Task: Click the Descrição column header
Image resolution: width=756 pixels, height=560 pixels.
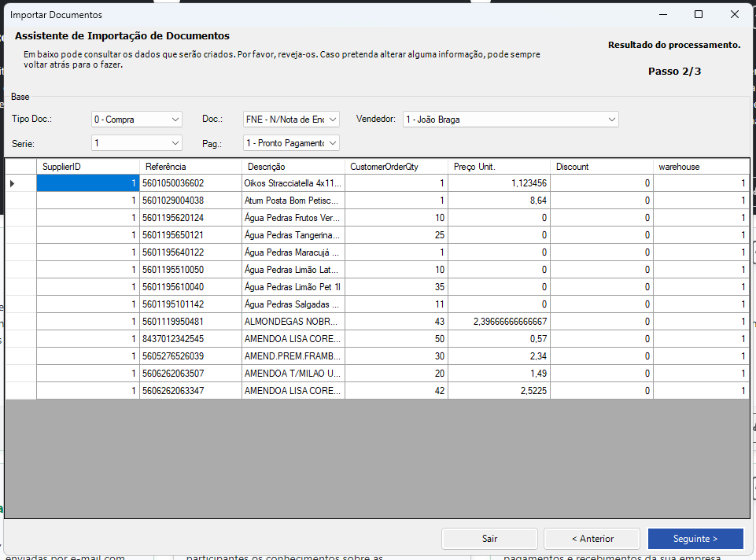Action: coord(293,167)
